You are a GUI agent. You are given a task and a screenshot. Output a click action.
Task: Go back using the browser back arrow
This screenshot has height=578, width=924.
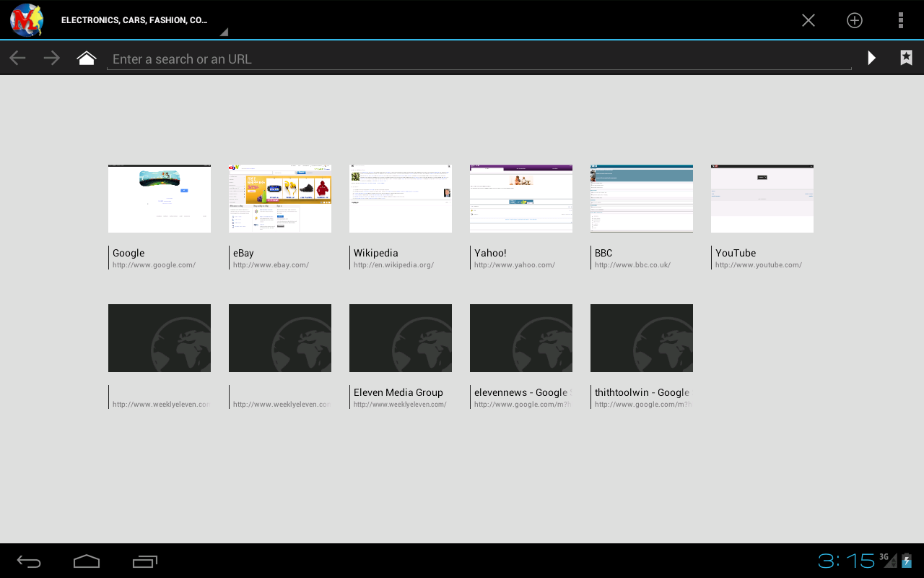[x=17, y=59]
